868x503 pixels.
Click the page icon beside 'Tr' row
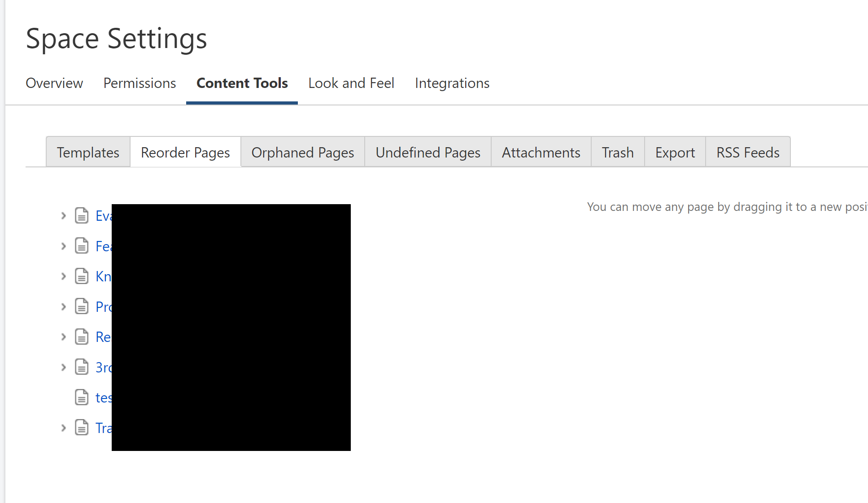click(82, 427)
